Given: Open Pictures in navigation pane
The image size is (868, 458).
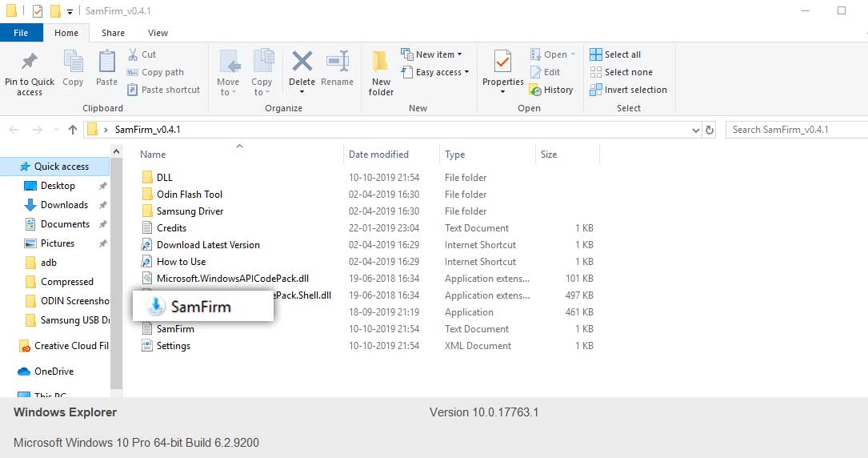Looking at the screenshot, I should tap(57, 243).
